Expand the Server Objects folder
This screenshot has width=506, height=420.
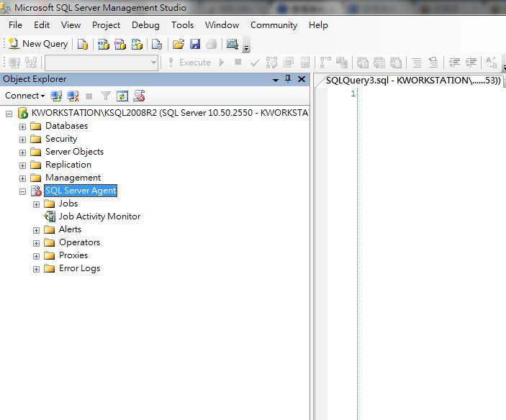click(x=22, y=152)
